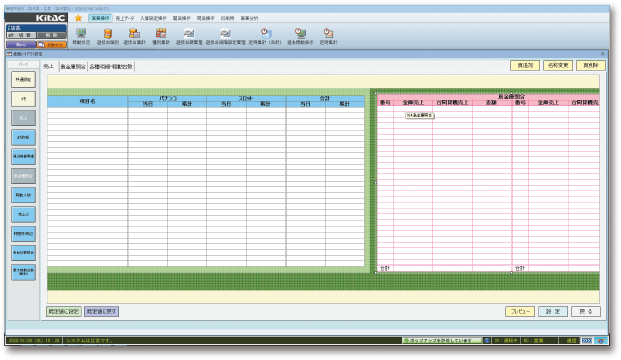Click the プレビュー button
621x360 pixels.
[520, 311]
